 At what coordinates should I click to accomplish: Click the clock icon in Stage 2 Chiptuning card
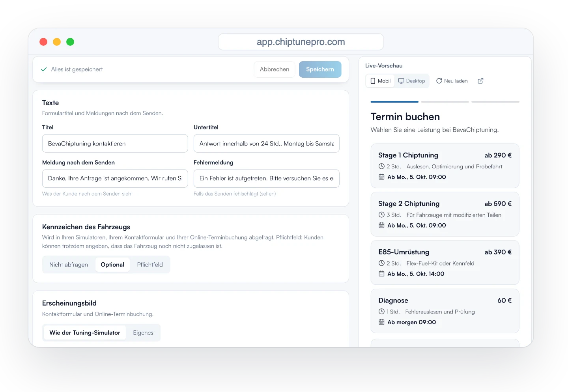click(x=381, y=215)
